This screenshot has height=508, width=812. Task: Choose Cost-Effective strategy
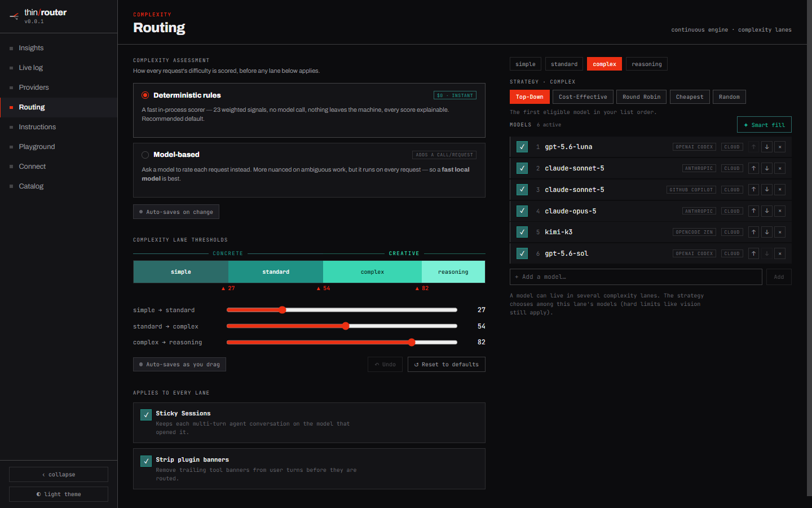pyautogui.click(x=583, y=97)
